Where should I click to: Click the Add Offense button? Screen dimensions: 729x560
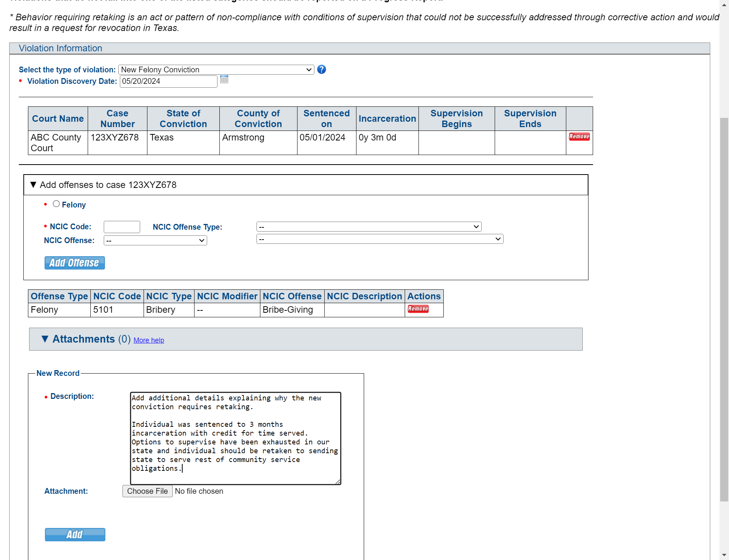(75, 263)
